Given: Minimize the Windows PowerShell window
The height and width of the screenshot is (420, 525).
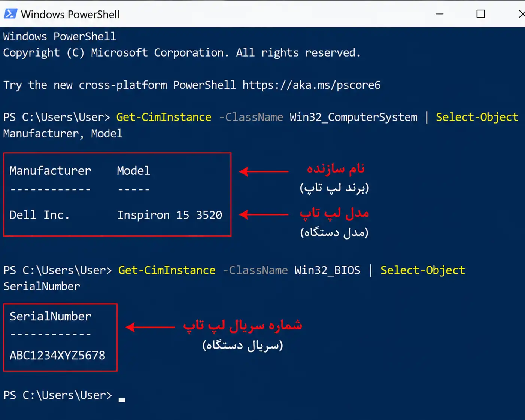Looking at the screenshot, I should click(x=440, y=14).
